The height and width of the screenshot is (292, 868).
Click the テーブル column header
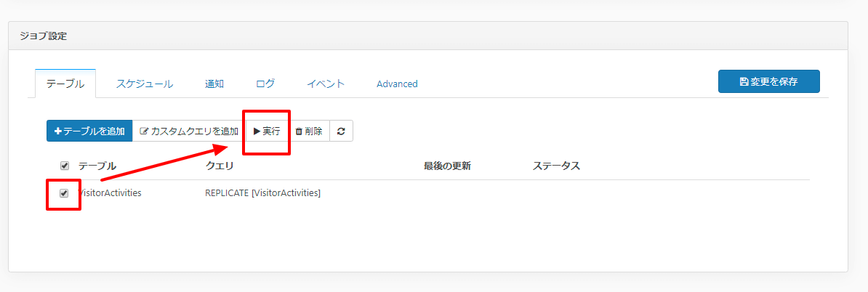(x=97, y=166)
